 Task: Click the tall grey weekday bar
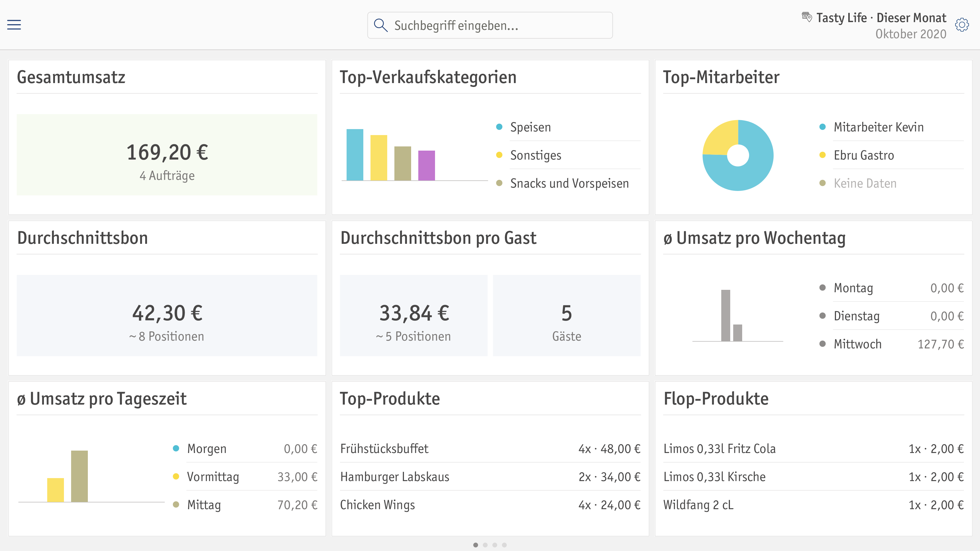pos(725,316)
